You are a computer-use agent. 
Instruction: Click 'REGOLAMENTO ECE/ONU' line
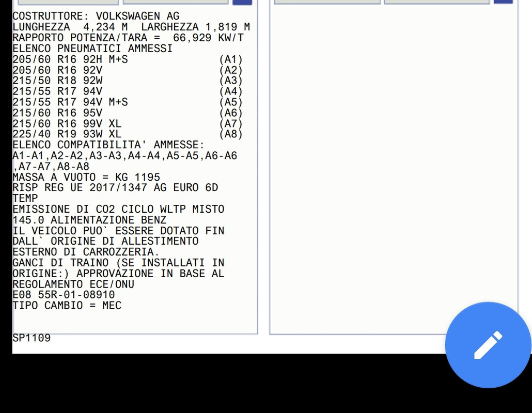pyautogui.click(x=73, y=284)
